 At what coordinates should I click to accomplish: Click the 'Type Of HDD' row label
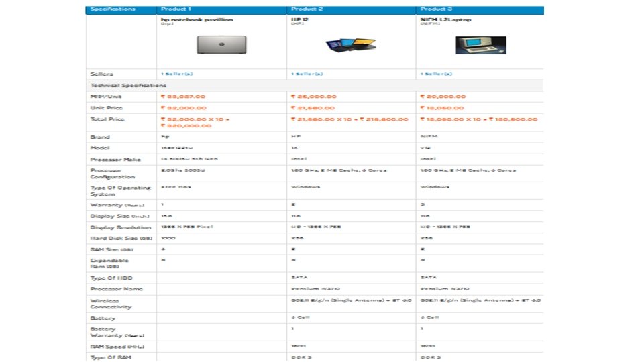(111, 278)
